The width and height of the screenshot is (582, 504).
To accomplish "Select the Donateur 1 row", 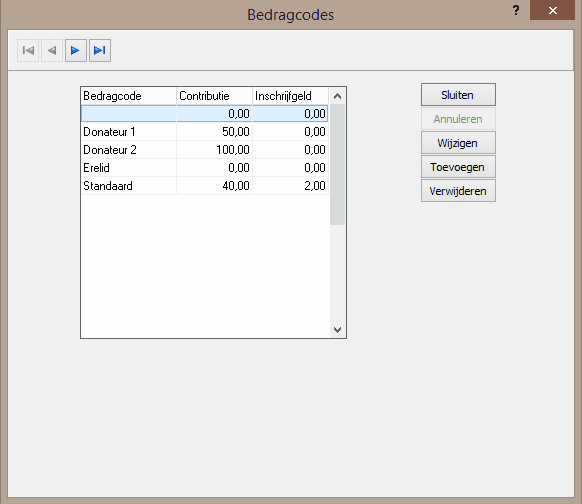I will [x=204, y=132].
